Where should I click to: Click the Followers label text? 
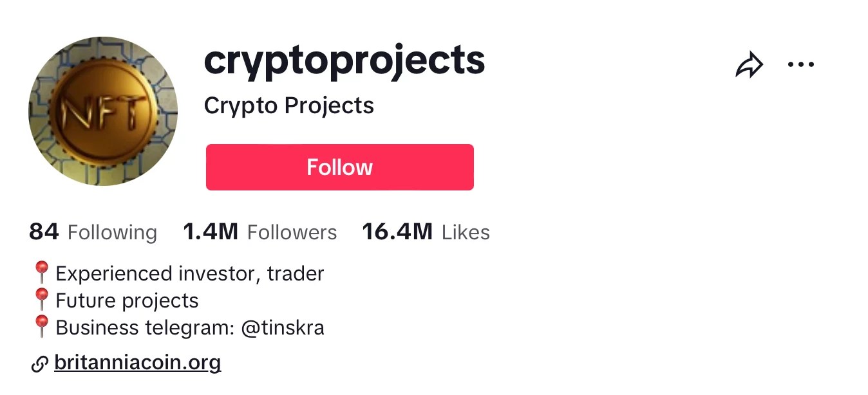[292, 232]
